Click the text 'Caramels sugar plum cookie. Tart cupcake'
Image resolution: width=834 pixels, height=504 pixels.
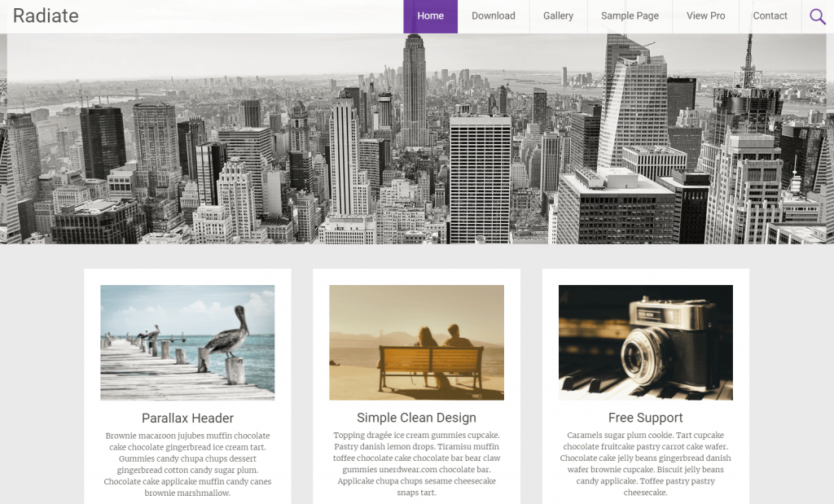coord(645,435)
